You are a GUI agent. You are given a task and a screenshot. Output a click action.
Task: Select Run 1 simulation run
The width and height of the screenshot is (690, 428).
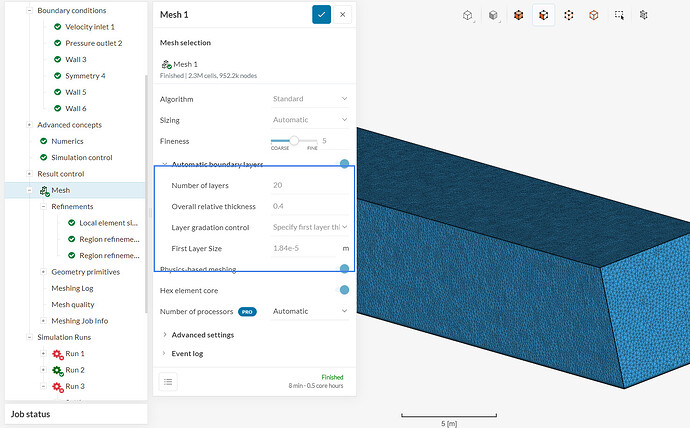(75, 354)
